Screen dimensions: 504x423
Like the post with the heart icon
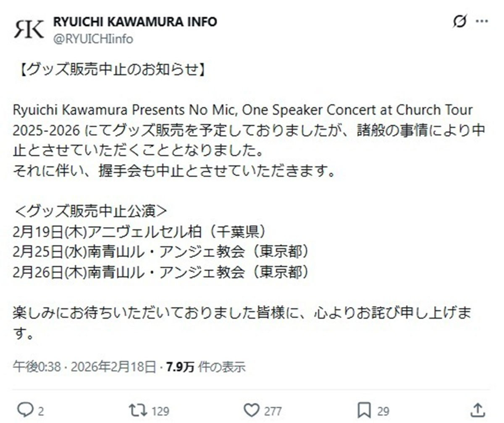point(252,409)
